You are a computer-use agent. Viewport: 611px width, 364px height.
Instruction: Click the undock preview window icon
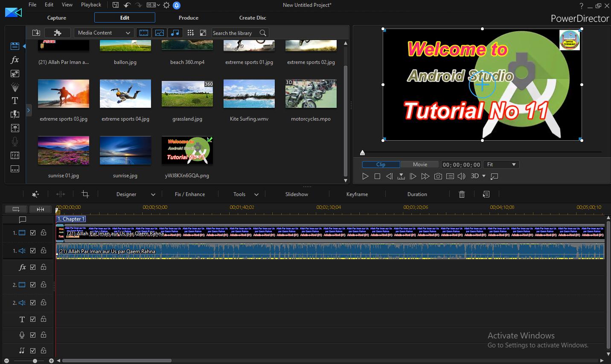[495, 176]
